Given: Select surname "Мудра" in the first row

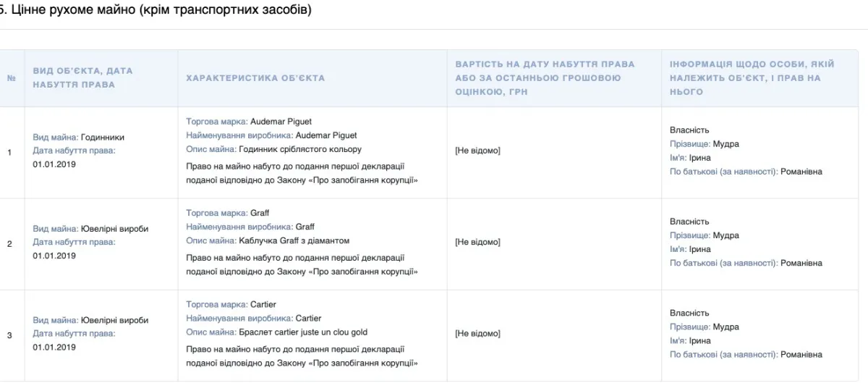Looking at the screenshot, I should tap(726, 144).
